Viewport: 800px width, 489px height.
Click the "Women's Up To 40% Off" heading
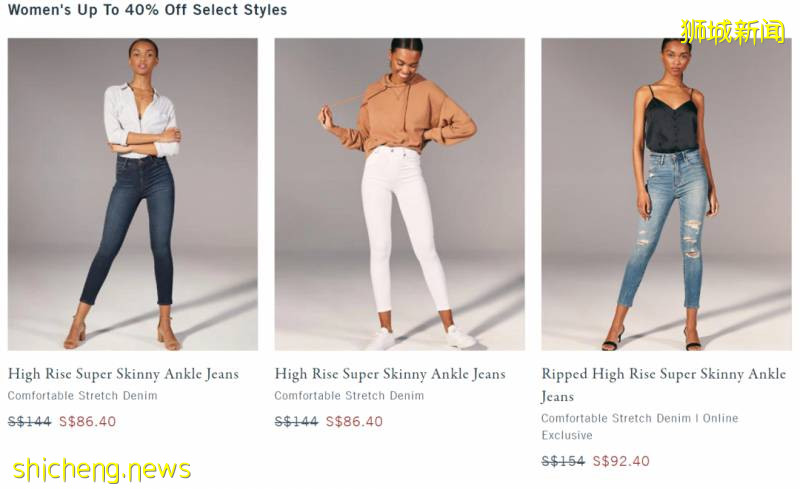pyautogui.click(x=147, y=10)
